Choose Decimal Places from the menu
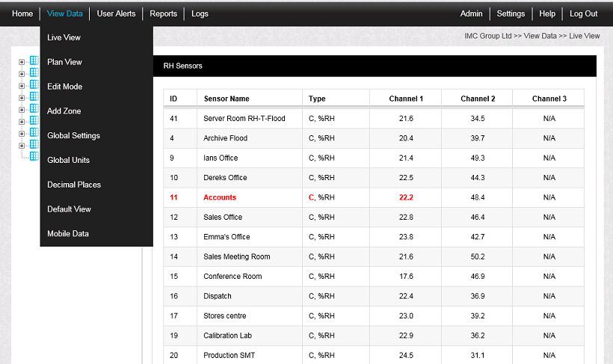Viewport: 613px width, 364px height. (x=73, y=185)
